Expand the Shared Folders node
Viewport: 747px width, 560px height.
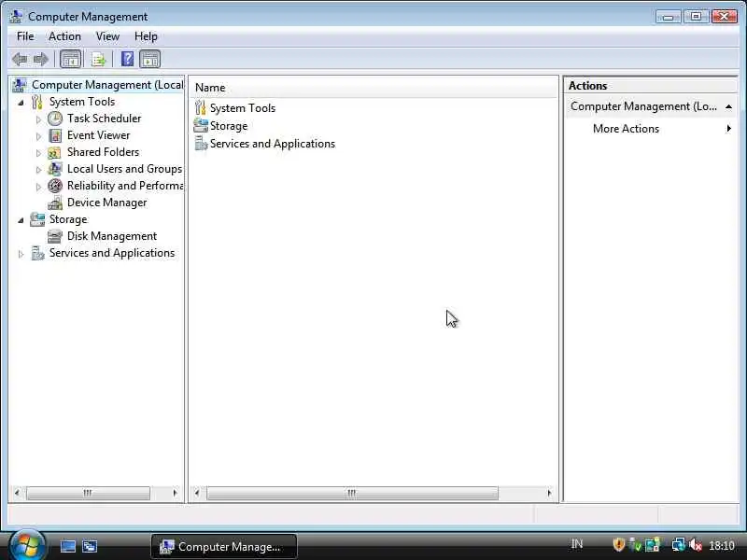(38, 153)
